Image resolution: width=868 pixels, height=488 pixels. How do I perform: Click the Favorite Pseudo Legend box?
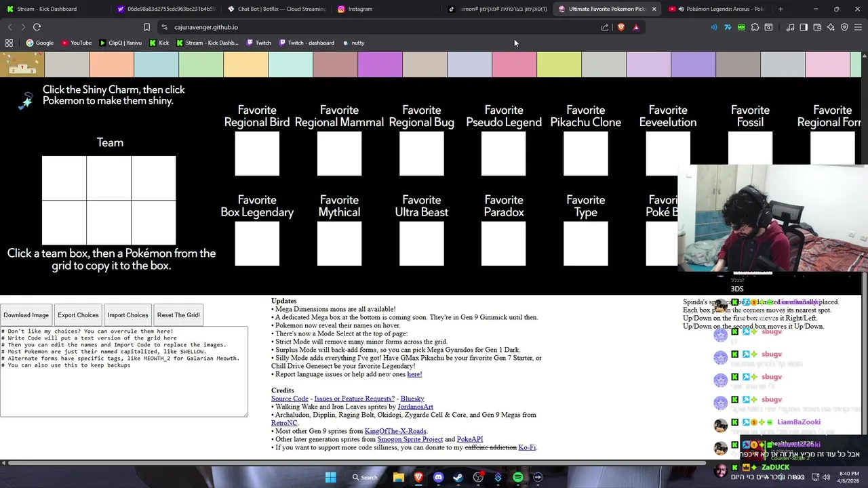[504, 154]
